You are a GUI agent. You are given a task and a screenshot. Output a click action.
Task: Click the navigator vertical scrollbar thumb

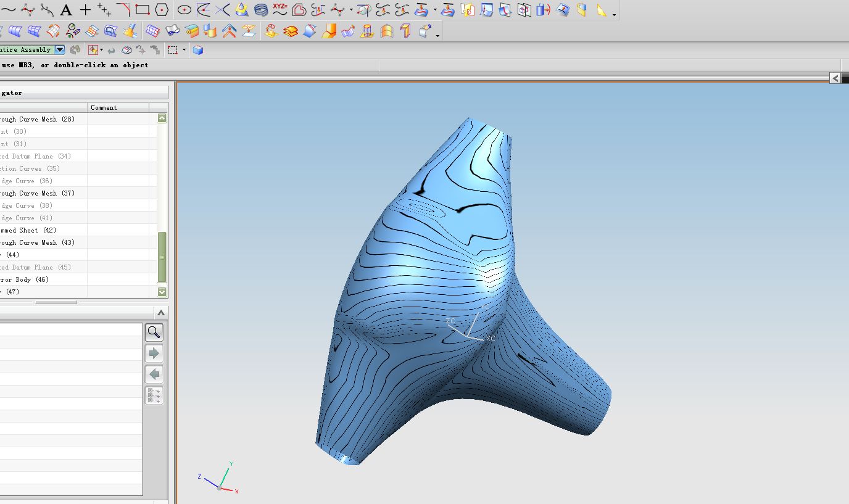click(162, 257)
